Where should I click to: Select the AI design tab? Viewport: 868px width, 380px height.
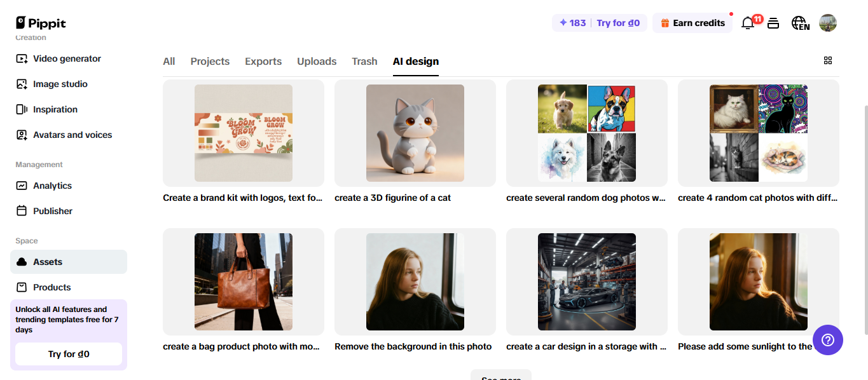pyautogui.click(x=416, y=62)
